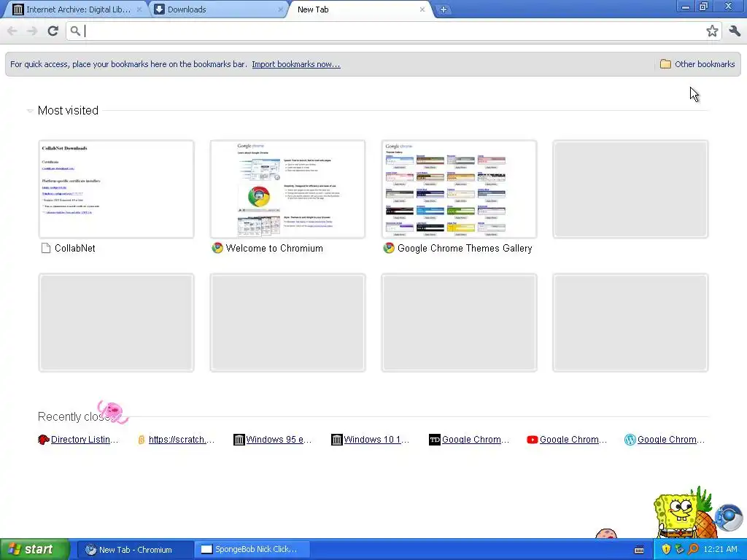Viewport: 747px width, 560px height.
Task: Bookmark this page with the star icon
Action: coord(712,31)
